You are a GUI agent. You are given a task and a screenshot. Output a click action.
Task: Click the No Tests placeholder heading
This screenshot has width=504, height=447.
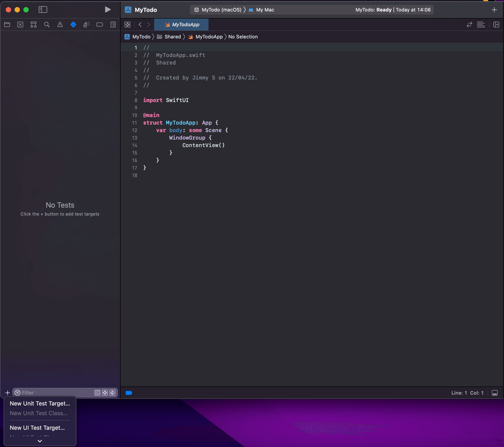pos(60,205)
